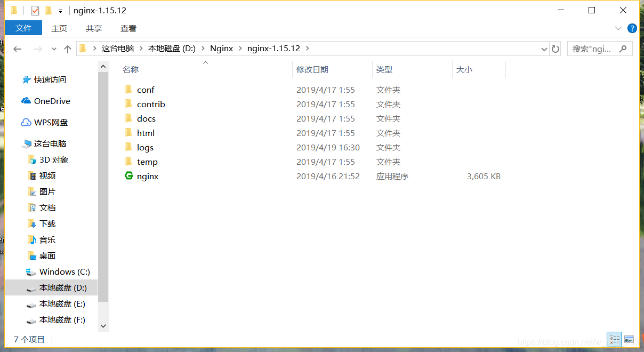Click the date 2019/4/16 21:52

pos(328,176)
